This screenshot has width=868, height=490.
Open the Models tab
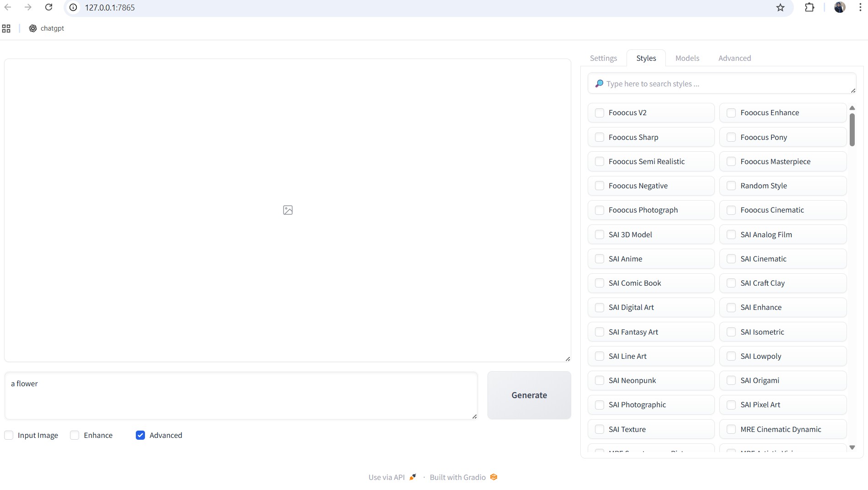(x=687, y=58)
